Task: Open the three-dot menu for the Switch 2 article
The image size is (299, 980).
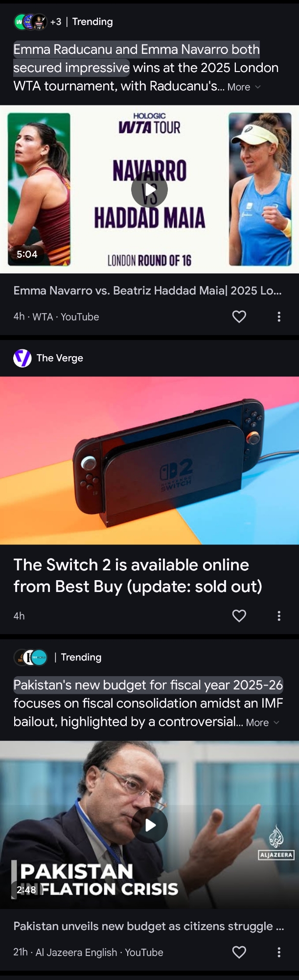Action: (279, 615)
